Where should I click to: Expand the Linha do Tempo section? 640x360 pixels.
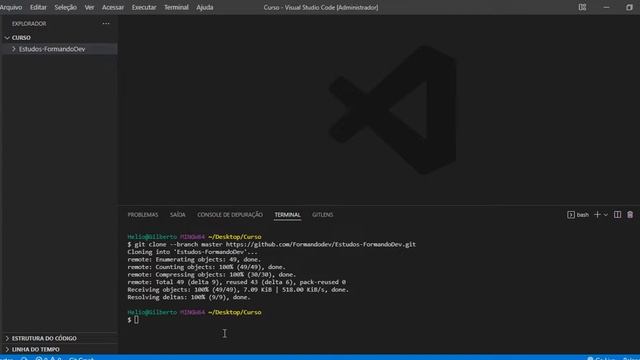coord(36,349)
